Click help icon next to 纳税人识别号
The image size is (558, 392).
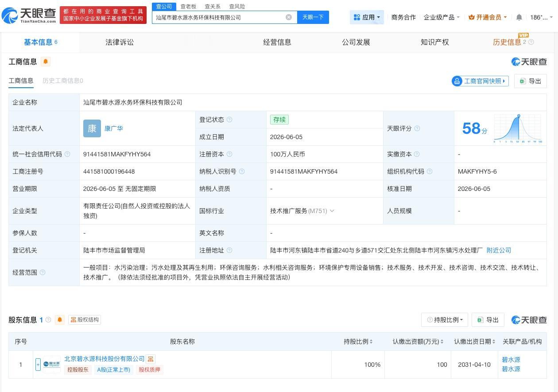tap(241, 171)
